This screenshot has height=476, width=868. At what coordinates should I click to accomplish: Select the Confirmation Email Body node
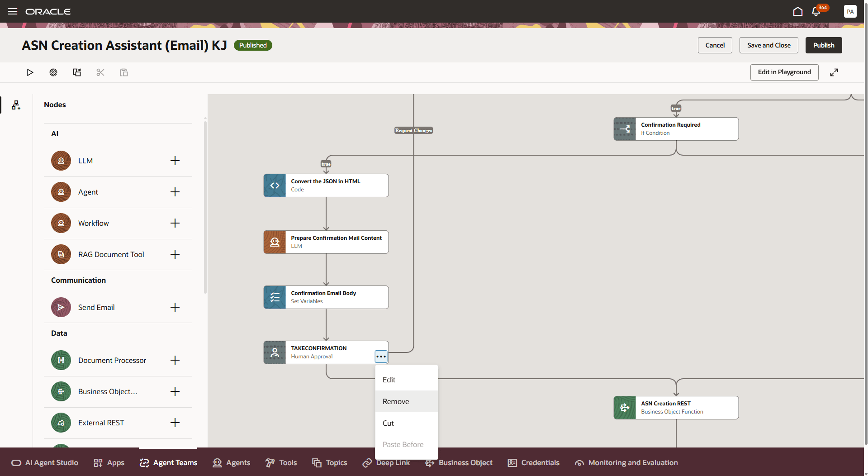326,297
